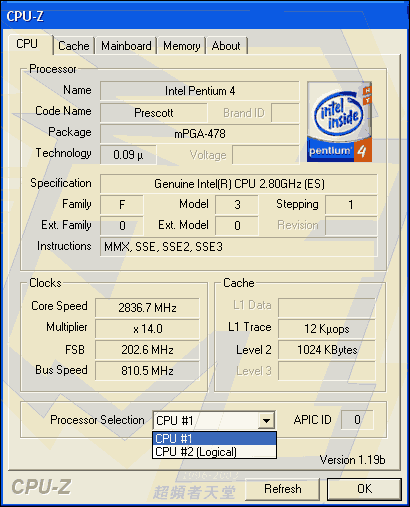
Task: Click the Instructions field showing MMX, SSE
Action: click(239, 247)
